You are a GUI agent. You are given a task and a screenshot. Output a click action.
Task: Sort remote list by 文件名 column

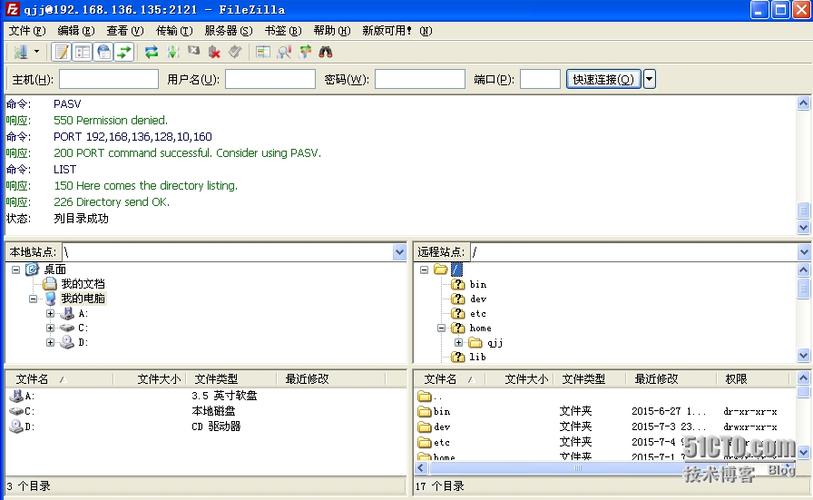[x=441, y=379]
